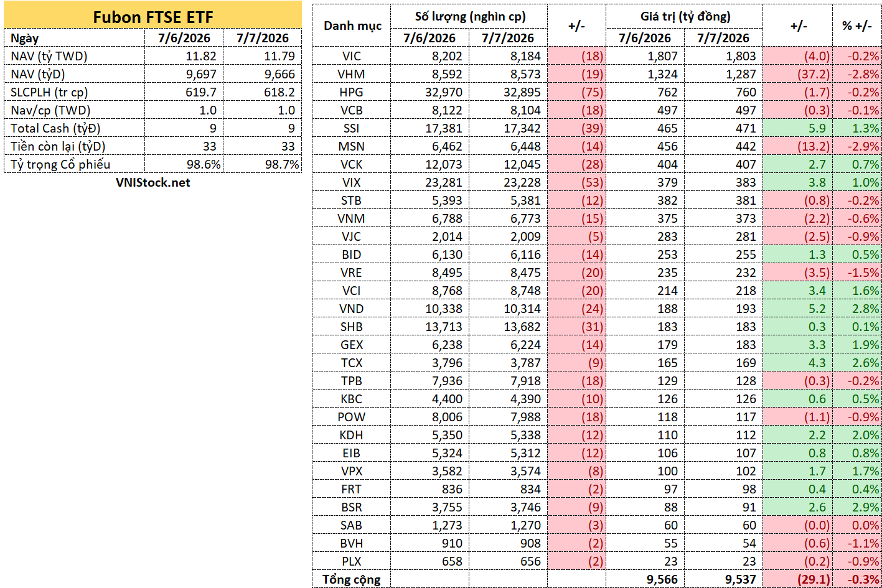Select the VNIStock.net link text
The height and width of the screenshot is (588, 882).
152,182
